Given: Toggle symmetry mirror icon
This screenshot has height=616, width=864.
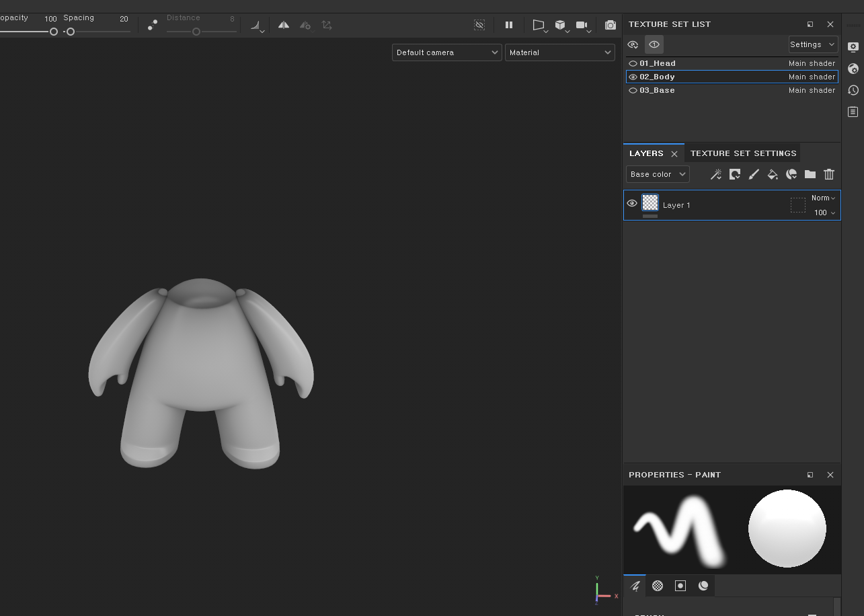Looking at the screenshot, I should [284, 25].
